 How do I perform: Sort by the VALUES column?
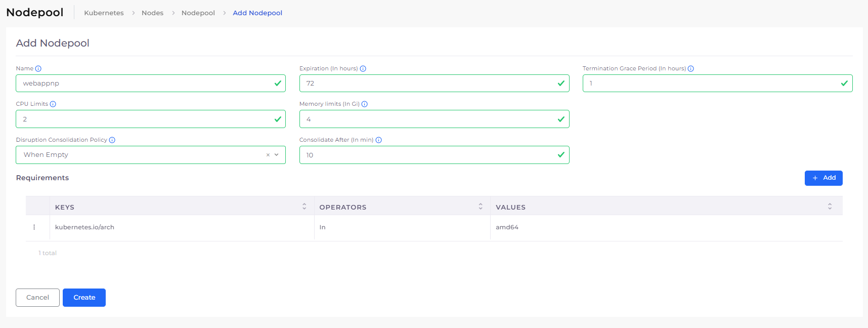point(830,207)
